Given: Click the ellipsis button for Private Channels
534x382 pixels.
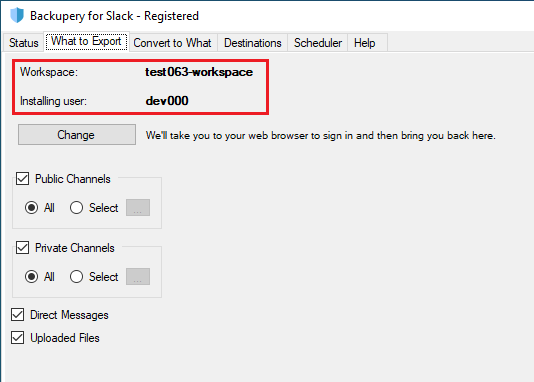Looking at the screenshot, I should point(138,276).
